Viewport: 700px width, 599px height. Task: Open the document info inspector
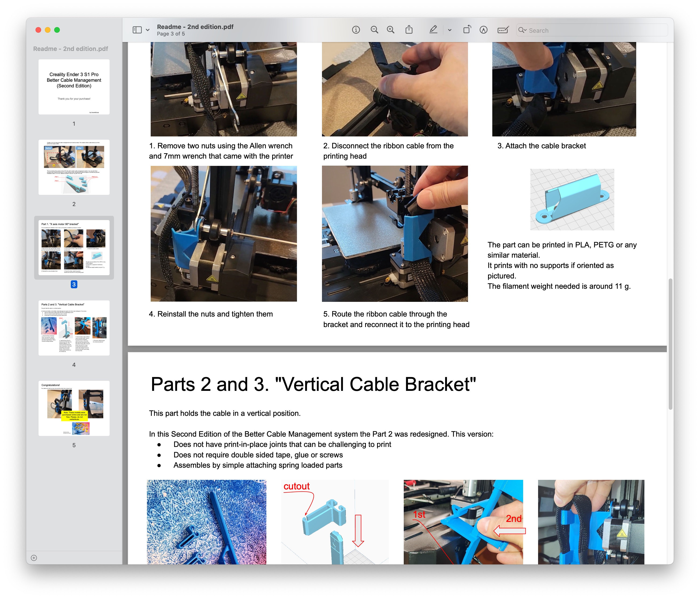[356, 30]
